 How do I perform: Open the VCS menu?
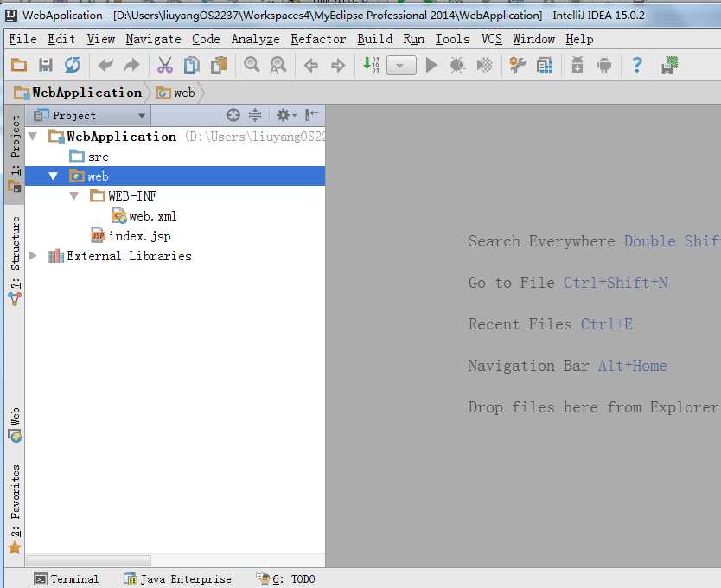[x=492, y=39]
